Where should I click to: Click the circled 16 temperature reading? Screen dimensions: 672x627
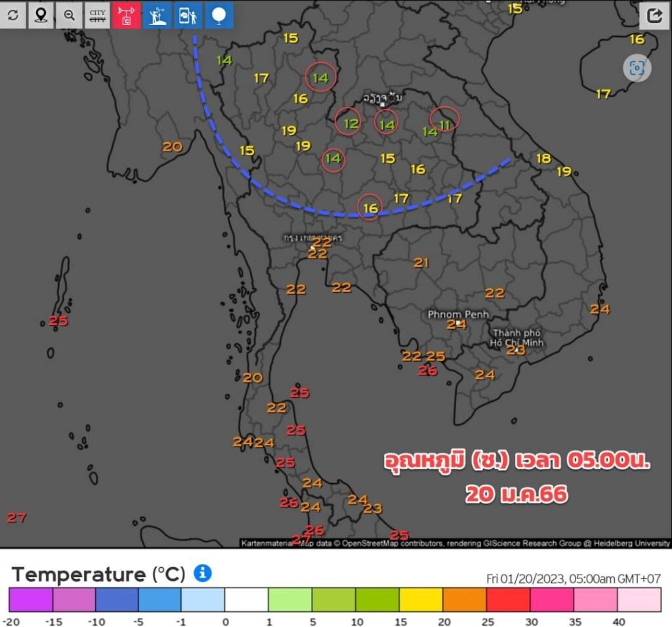(370, 207)
